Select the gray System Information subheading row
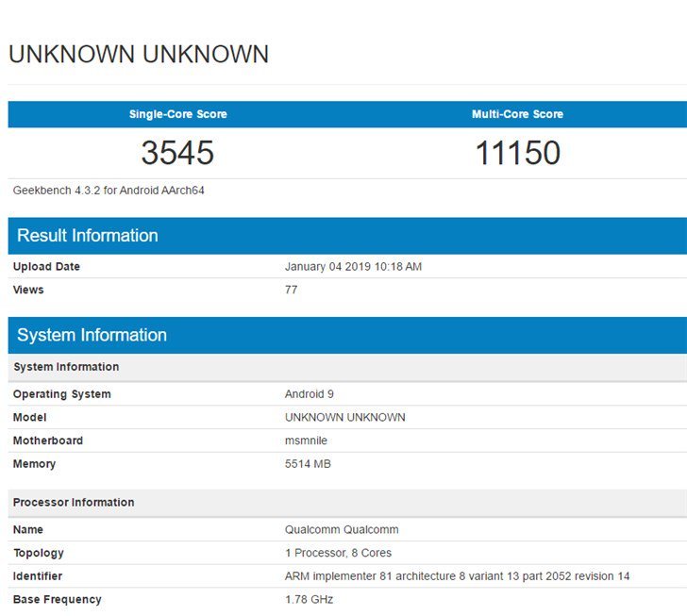 pos(347,367)
